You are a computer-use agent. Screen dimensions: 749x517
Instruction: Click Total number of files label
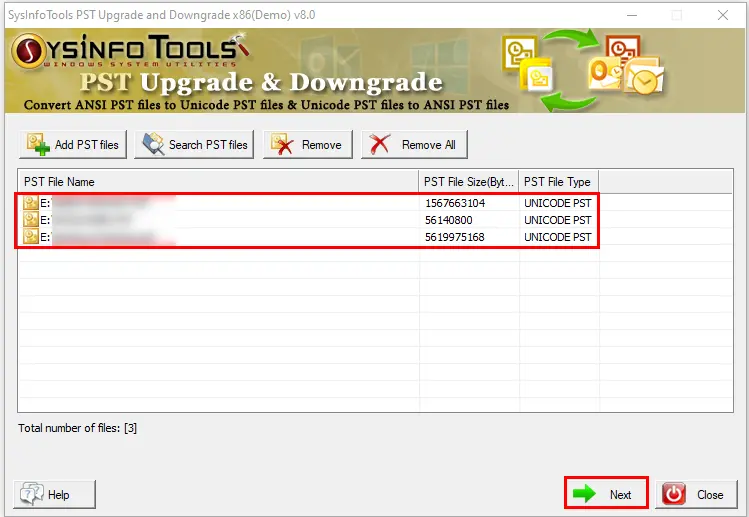click(x=77, y=428)
